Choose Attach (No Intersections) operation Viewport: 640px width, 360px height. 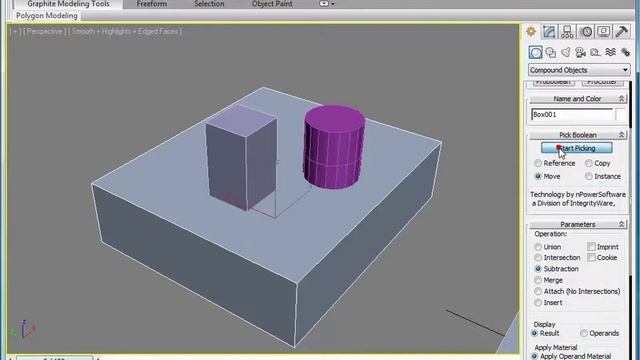click(x=577, y=291)
